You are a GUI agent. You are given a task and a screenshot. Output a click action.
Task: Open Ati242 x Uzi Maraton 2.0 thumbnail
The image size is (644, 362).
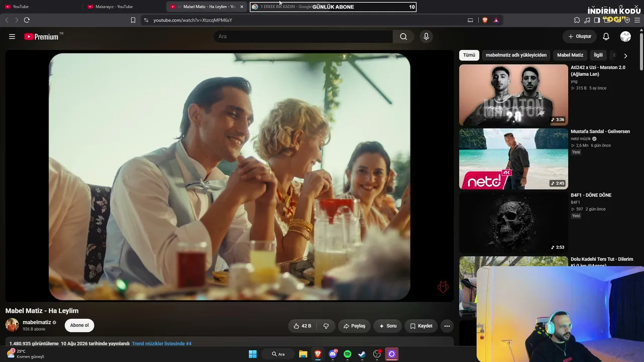coord(513,95)
